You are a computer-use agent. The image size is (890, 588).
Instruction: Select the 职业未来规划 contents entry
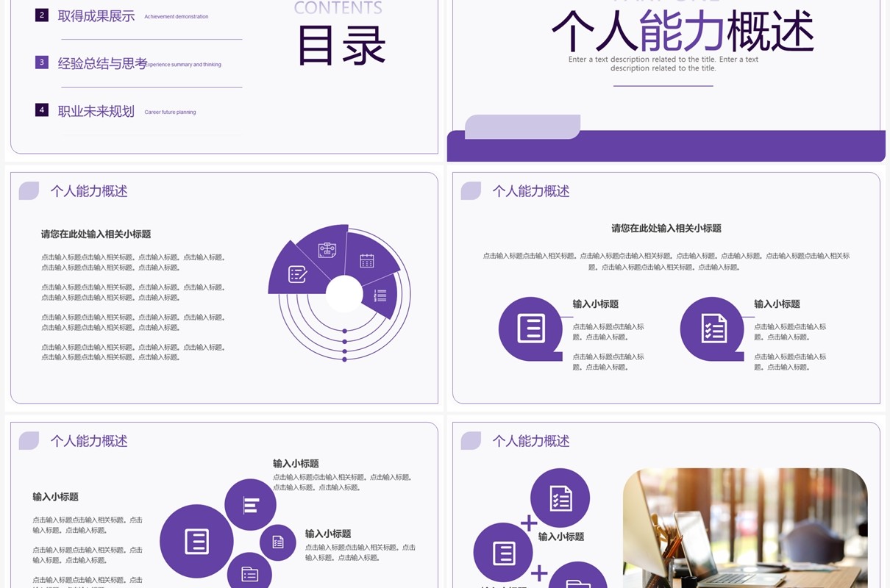[96, 111]
